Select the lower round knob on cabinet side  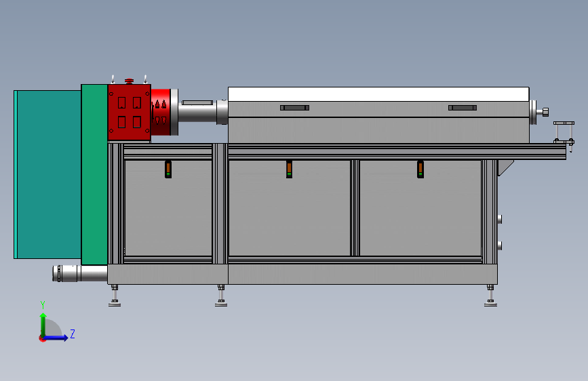coord(500,245)
